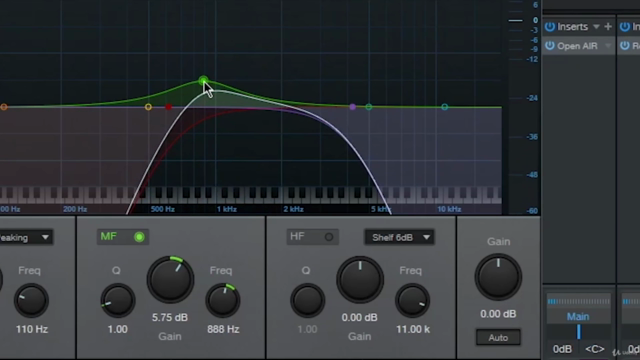The height and width of the screenshot is (360, 640).
Task: Click the 888 Hz frequency value
Action: pyautogui.click(x=223, y=329)
